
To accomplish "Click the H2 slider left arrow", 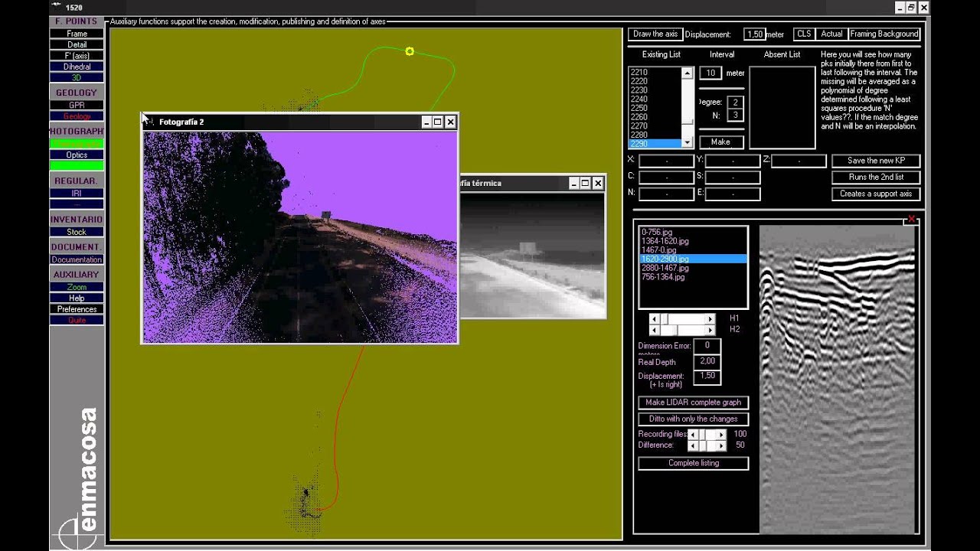I will click(654, 330).
